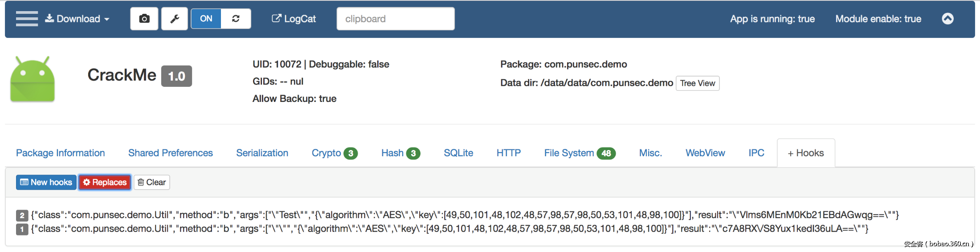Expand the Download dropdown menu
980x252 pixels.
78,19
